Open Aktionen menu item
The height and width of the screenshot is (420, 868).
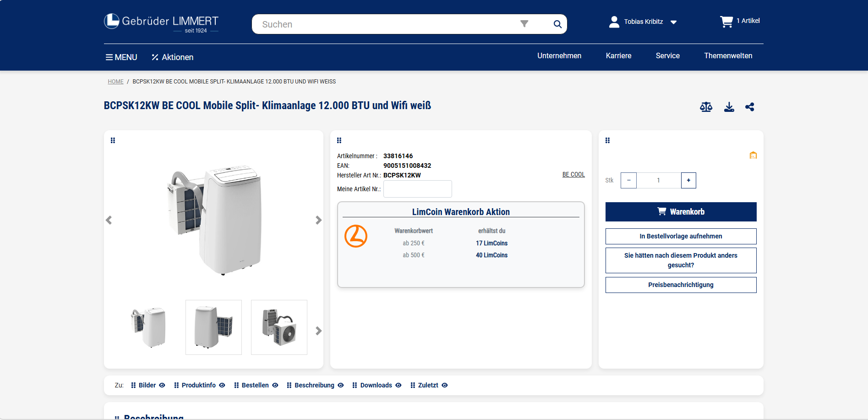click(x=172, y=57)
